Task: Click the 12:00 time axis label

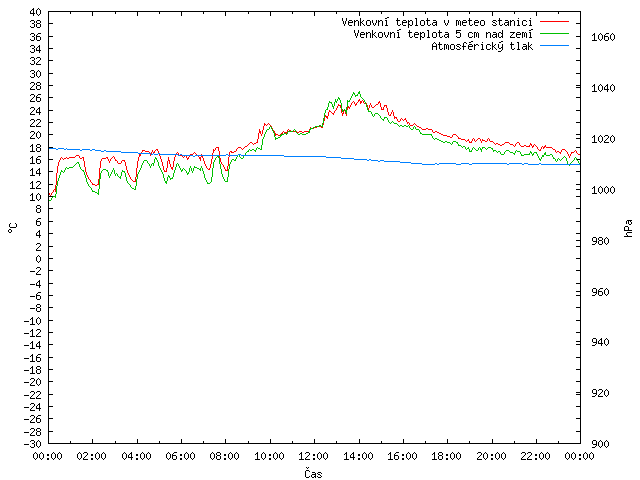Action: (x=313, y=456)
